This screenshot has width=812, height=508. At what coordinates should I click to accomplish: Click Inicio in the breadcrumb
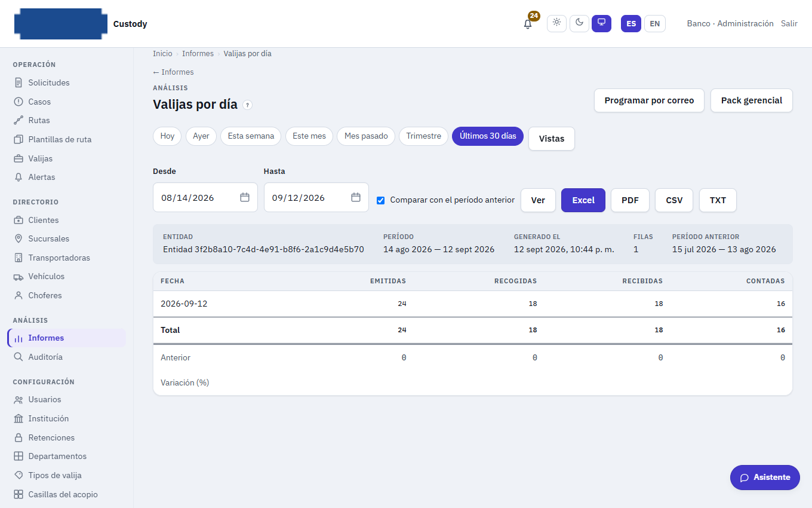click(162, 53)
